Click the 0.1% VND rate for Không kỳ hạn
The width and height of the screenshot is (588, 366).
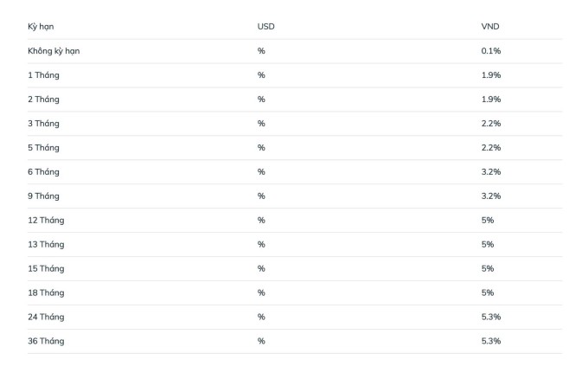click(x=491, y=51)
